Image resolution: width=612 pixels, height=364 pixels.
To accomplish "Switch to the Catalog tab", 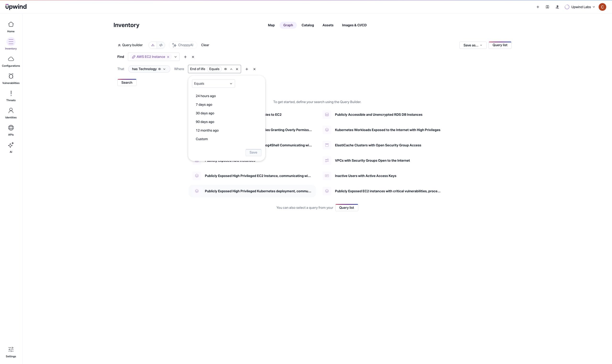I will click(307, 25).
